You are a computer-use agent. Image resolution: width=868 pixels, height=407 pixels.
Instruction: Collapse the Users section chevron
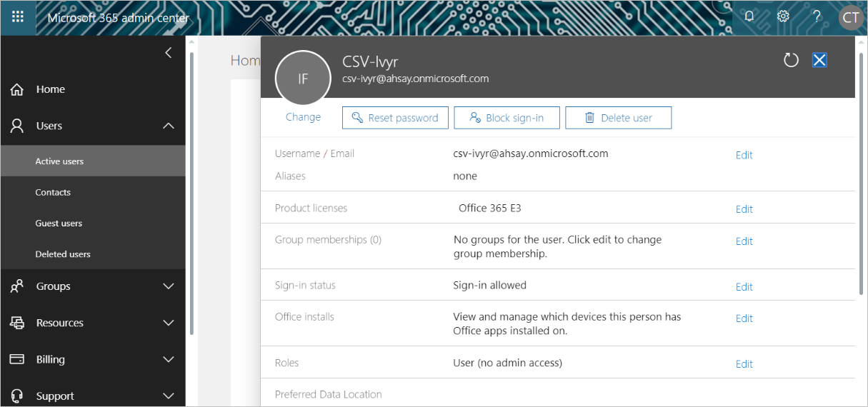(x=169, y=126)
